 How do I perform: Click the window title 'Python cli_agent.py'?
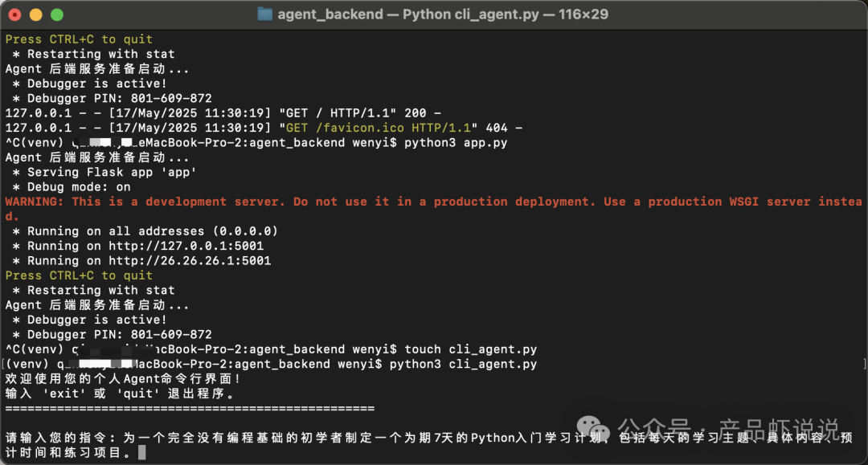470,14
